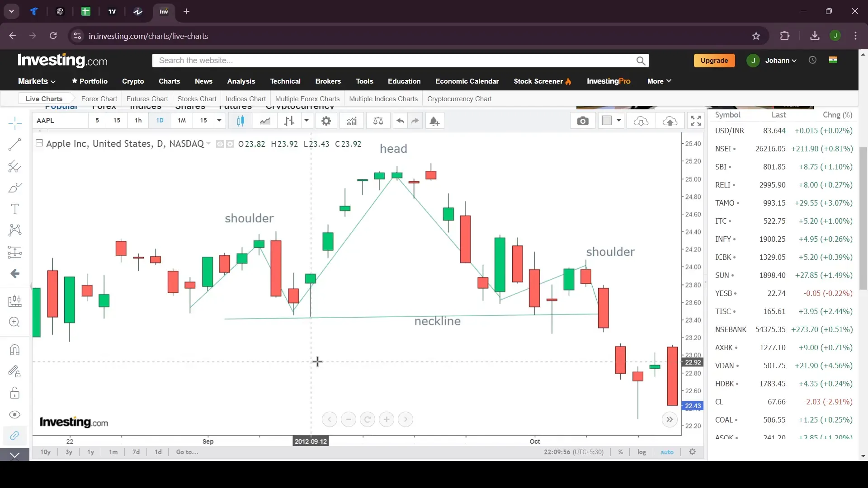Open the Chrome tab search chevron
This screenshot has height=488, width=868.
pyautogui.click(x=11, y=11)
